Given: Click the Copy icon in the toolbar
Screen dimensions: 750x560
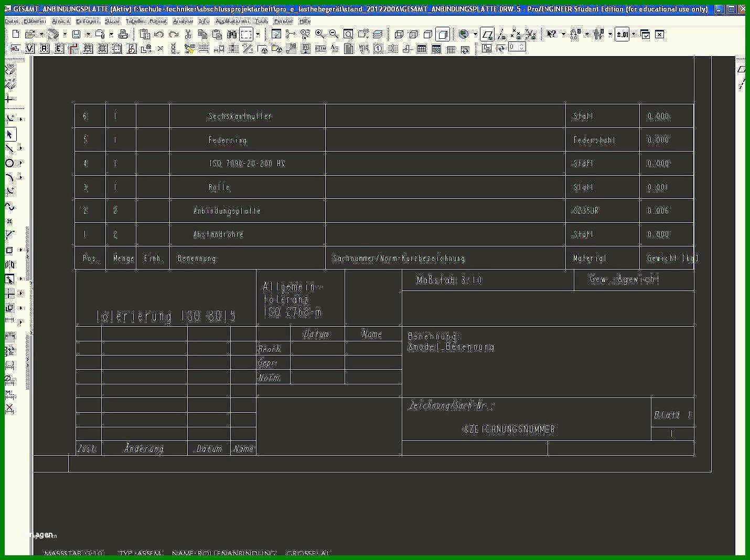Looking at the screenshot, I should tap(202, 34).
